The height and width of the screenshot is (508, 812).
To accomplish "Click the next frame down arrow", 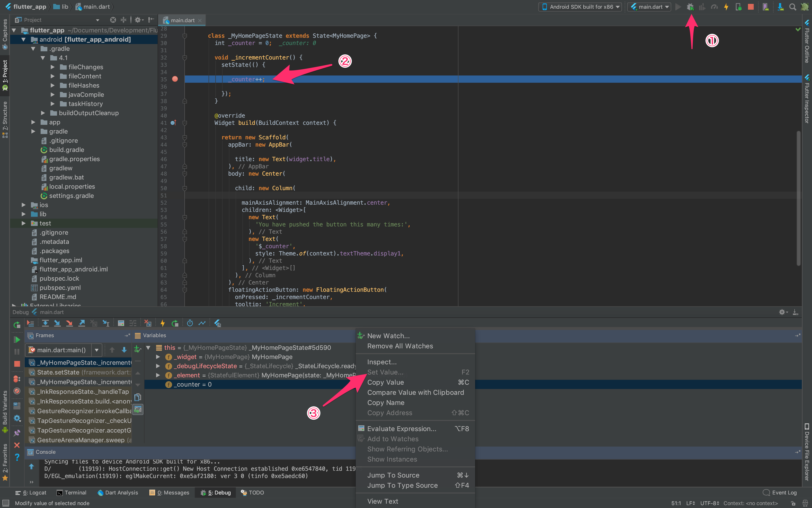I will 124,350.
